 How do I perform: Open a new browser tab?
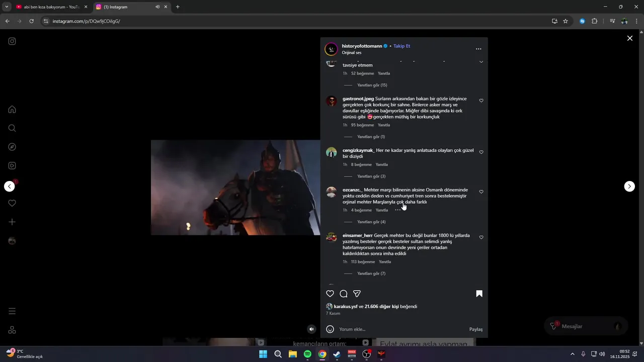[x=178, y=7]
